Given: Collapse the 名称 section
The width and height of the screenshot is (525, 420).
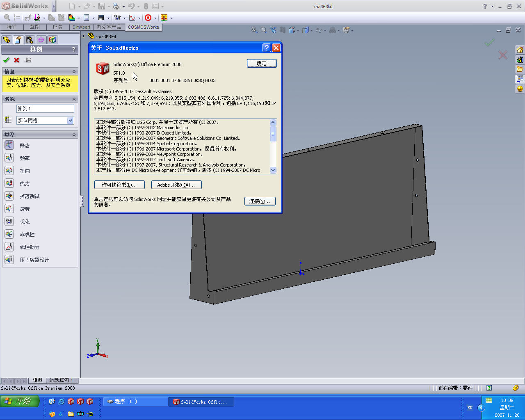Looking at the screenshot, I should coord(74,99).
